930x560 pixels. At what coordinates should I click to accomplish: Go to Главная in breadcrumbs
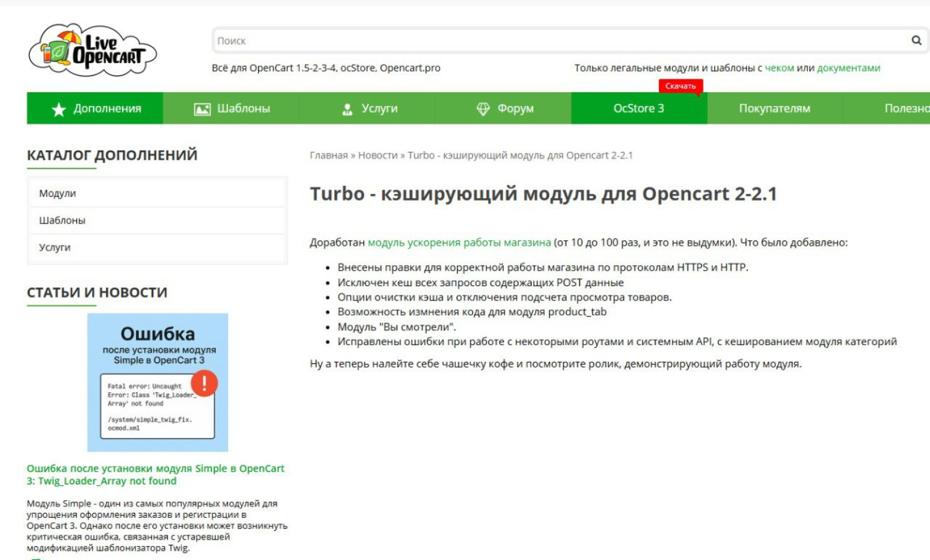pyautogui.click(x=329, y=155)
